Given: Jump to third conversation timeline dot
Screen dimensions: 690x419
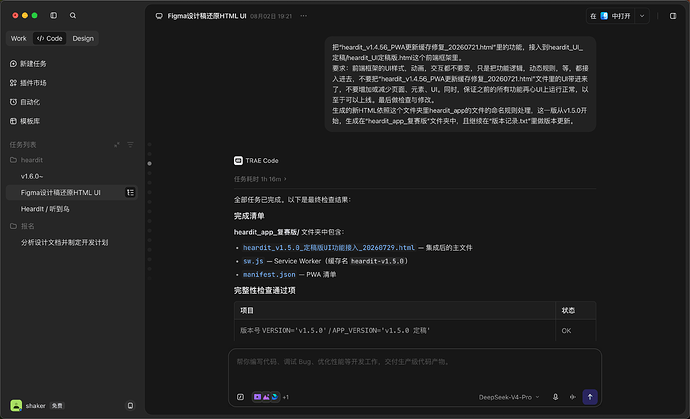Looking at the screenshot, I should point(150,163).
